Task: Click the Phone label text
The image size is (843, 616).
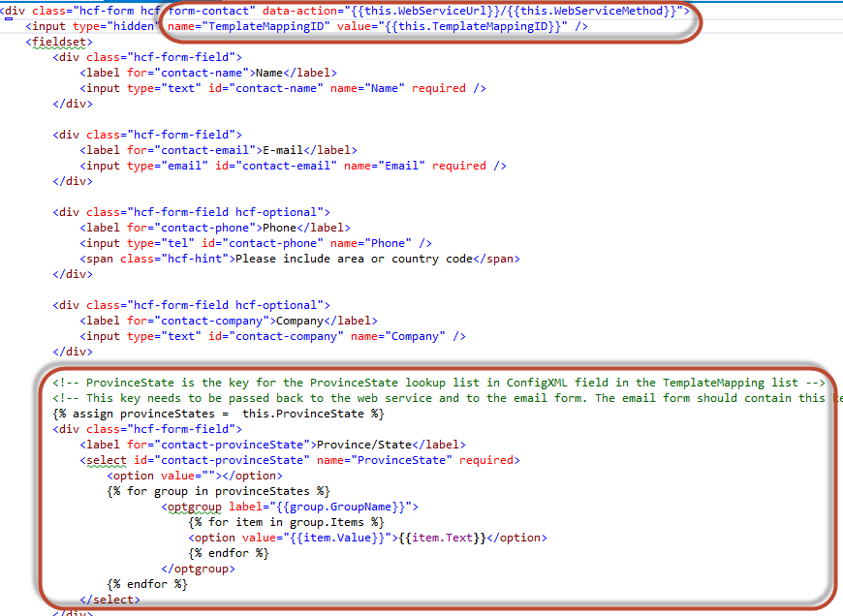Action: click(279, 228)
